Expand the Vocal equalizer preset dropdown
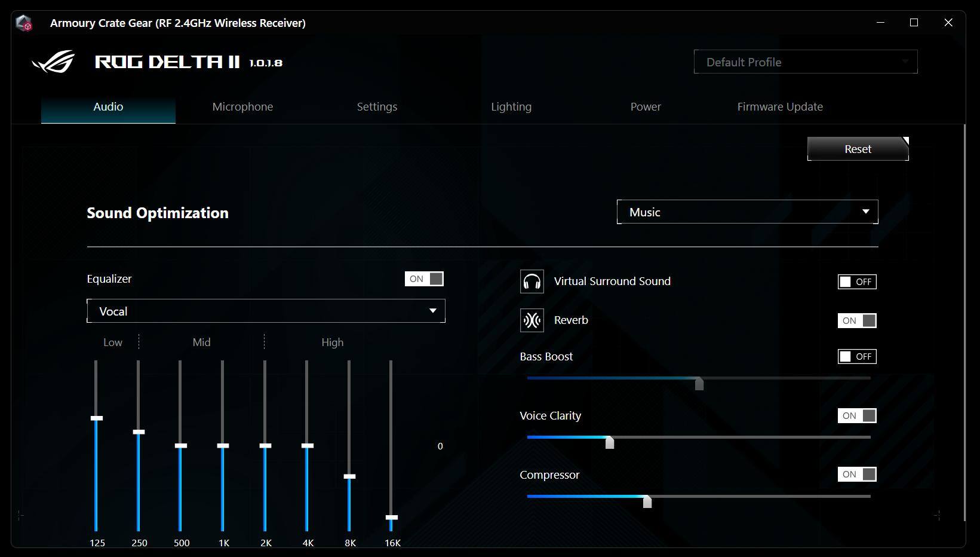Image resolution: width=980 pixels, height=557 pixels. pyautogui.click(x=266, y=311)
